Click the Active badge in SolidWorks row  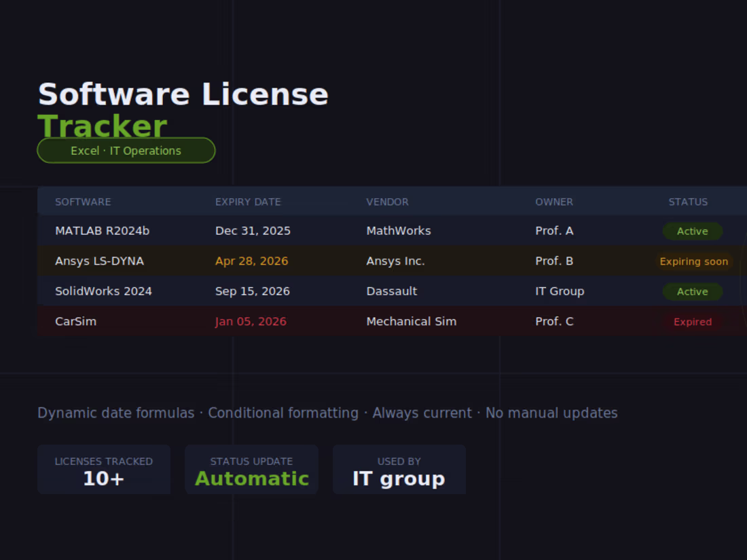693,291
